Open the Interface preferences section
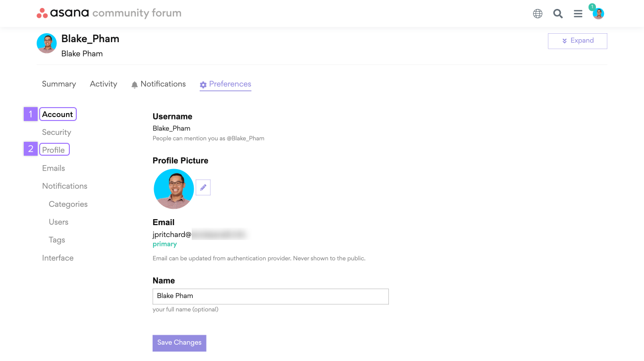This screenshot has height=361, width=644. pos(57,258)
